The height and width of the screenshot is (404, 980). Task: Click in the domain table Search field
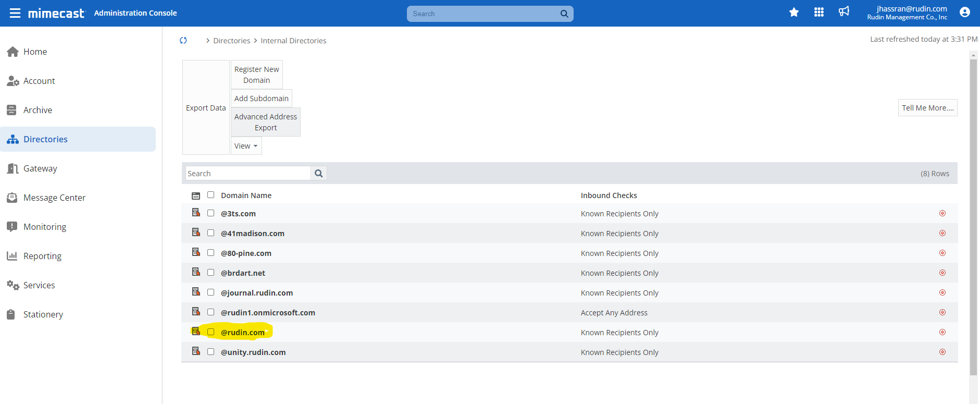pyautogui.click(x=248, y=173)
